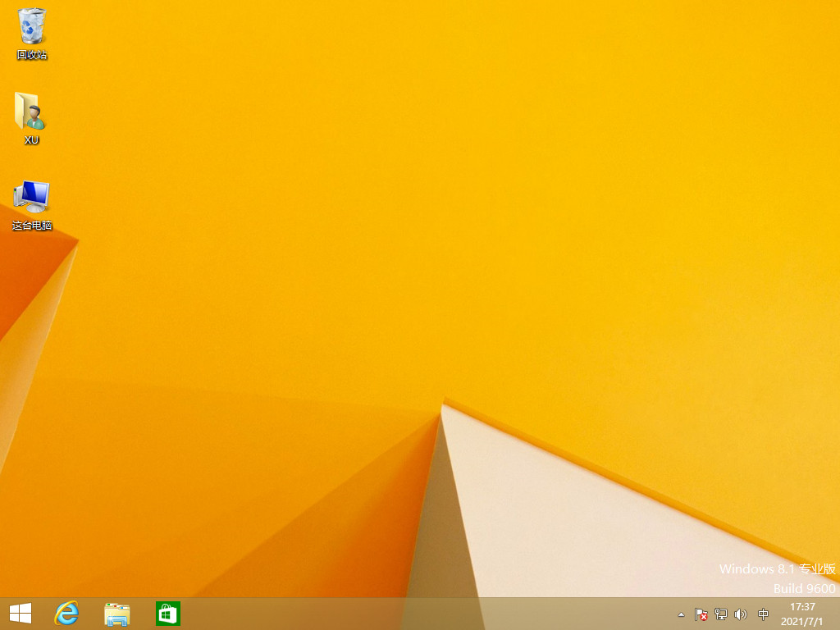Toggle the wireless network flyout panel
The image size is (840, 630).
pyautogui.click(x=720, y=614)
